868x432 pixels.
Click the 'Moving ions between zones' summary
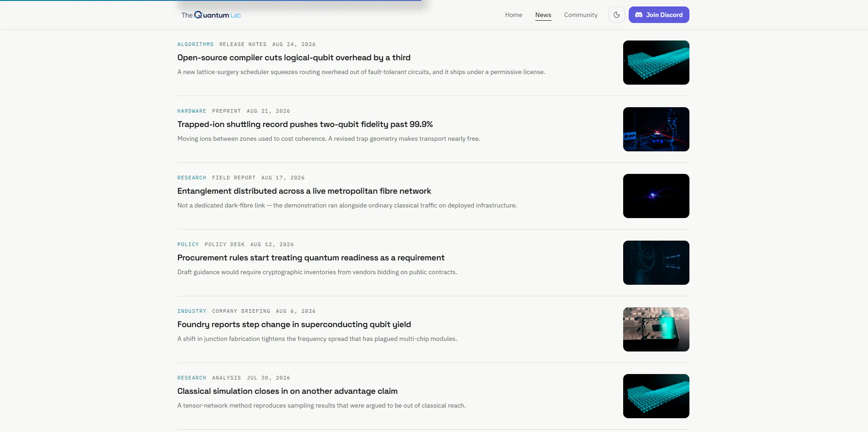click(x=329, y=139)
